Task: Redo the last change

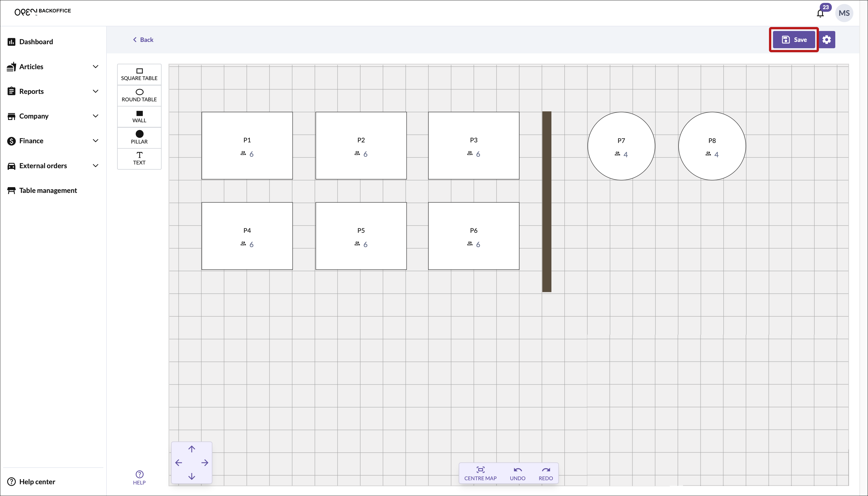Action: coord(546,473)
